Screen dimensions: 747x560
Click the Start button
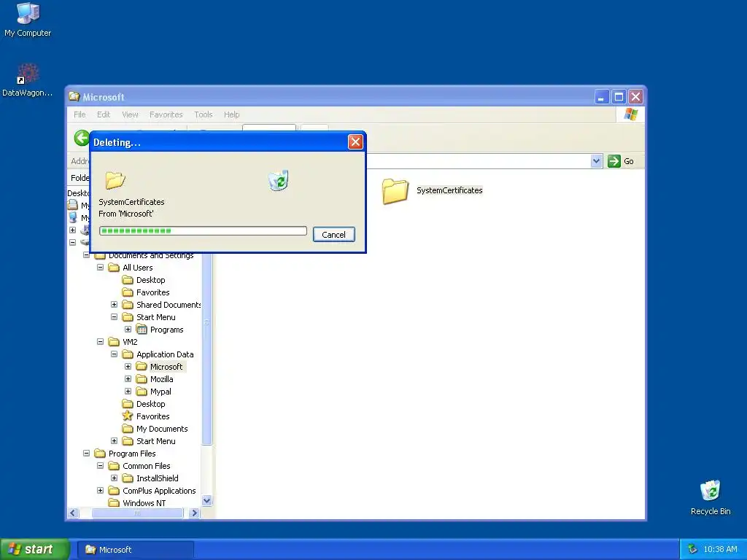pos(34,550)
